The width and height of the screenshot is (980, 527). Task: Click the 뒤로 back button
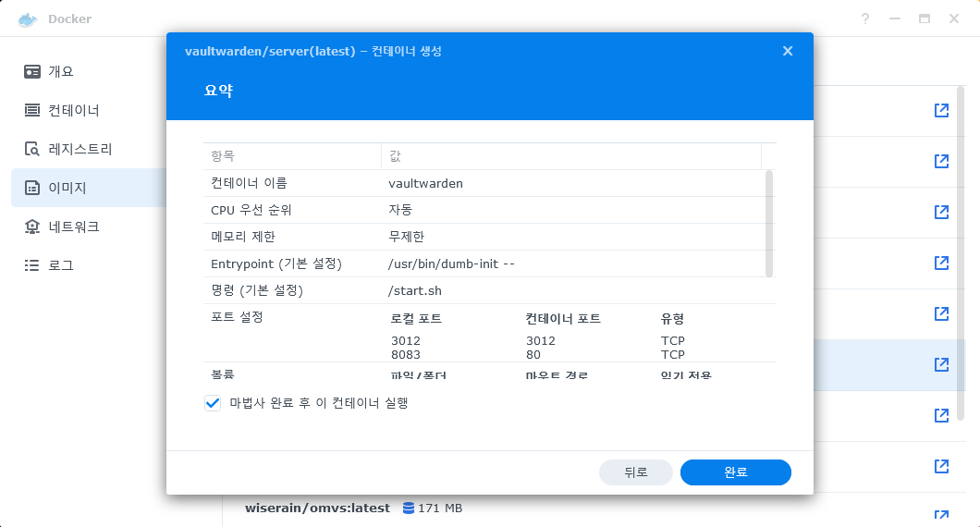[636, 472]
